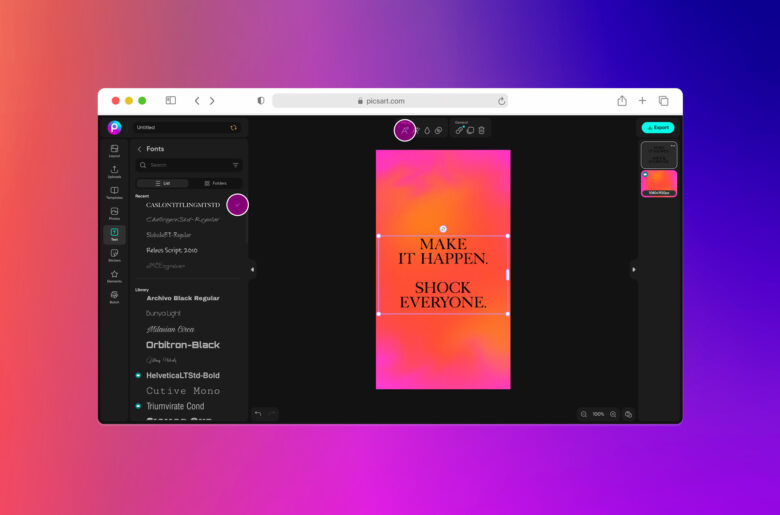Screen dimensions: 780x515
Task: Expand the right side panel arrow
Action: 633,269
